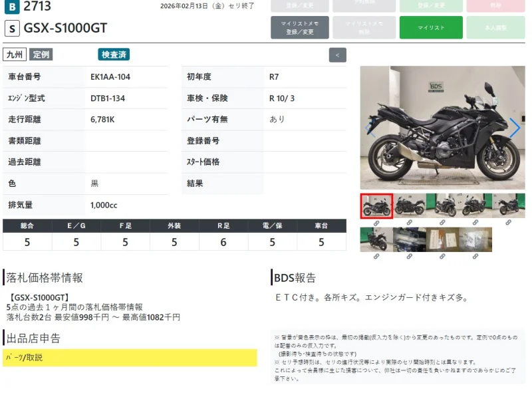Click the 九州 region tag
This screenshot has height=399, width=532.
(15, 55)
